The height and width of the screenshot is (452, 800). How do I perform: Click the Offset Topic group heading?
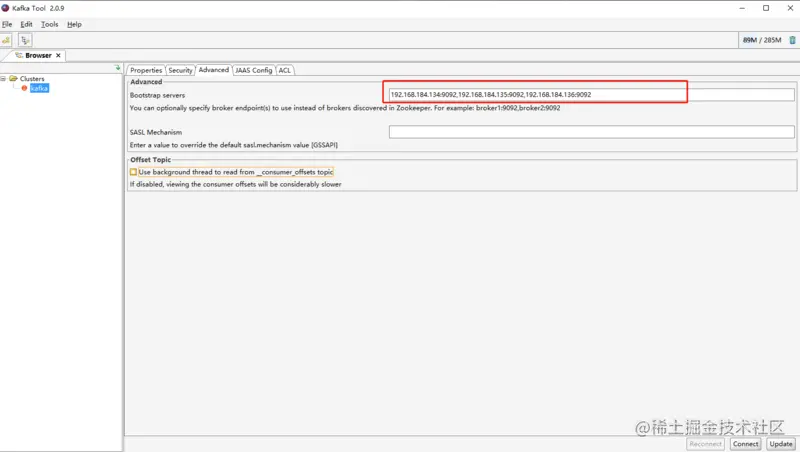coord(151,160)
